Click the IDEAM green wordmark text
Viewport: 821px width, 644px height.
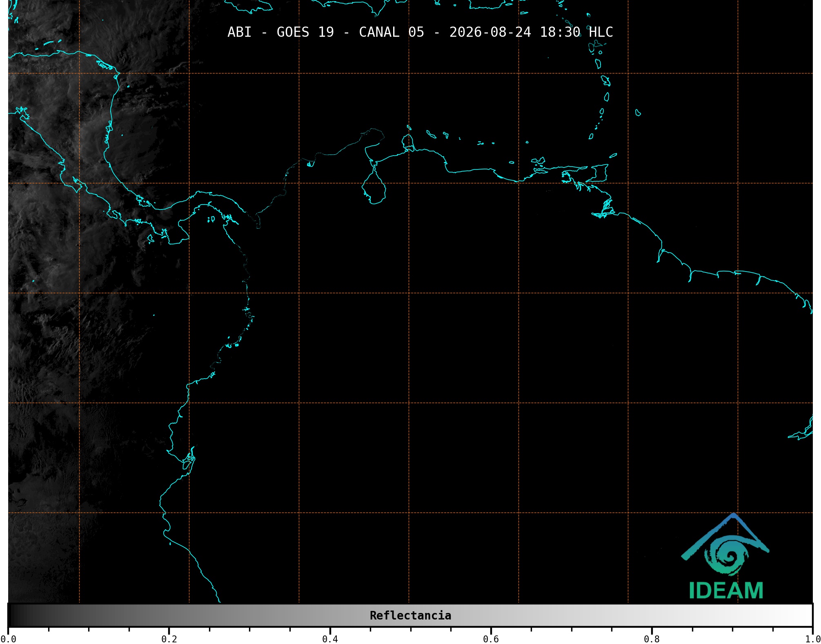(726, 591)
